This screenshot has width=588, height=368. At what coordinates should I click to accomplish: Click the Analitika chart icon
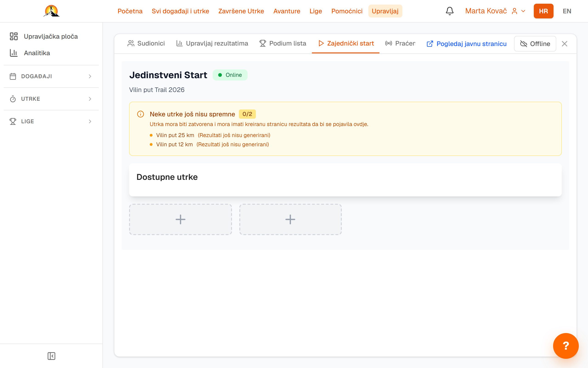tap(14, 53)
